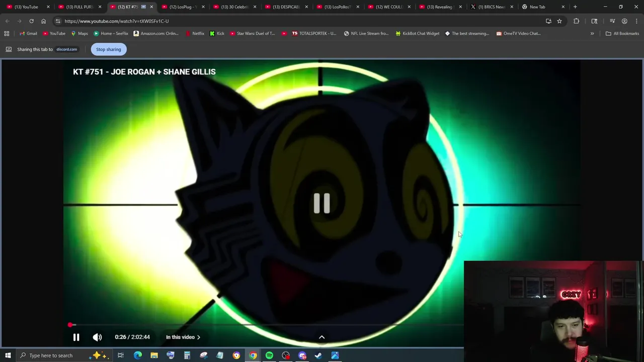This screenshot has height=362, width=644.
Task: Open the Windows Start menu
Action: coord(8,355)
